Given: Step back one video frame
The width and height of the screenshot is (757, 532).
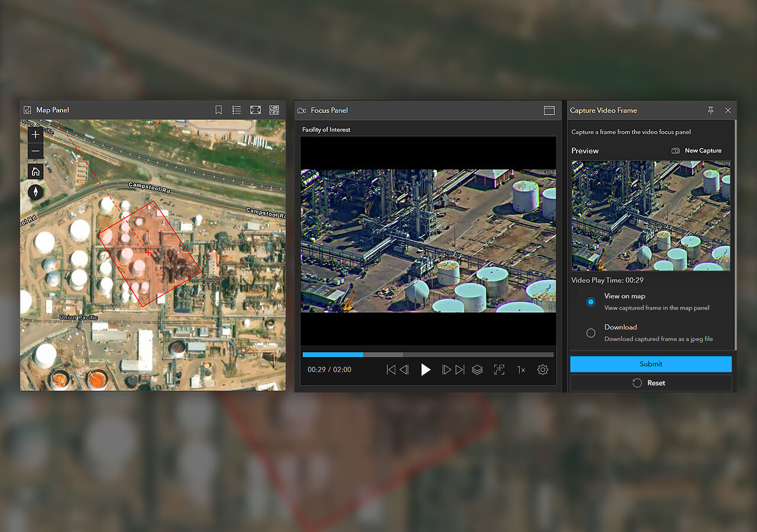Looking at the screenshot, I should click(x=404, y=369).
